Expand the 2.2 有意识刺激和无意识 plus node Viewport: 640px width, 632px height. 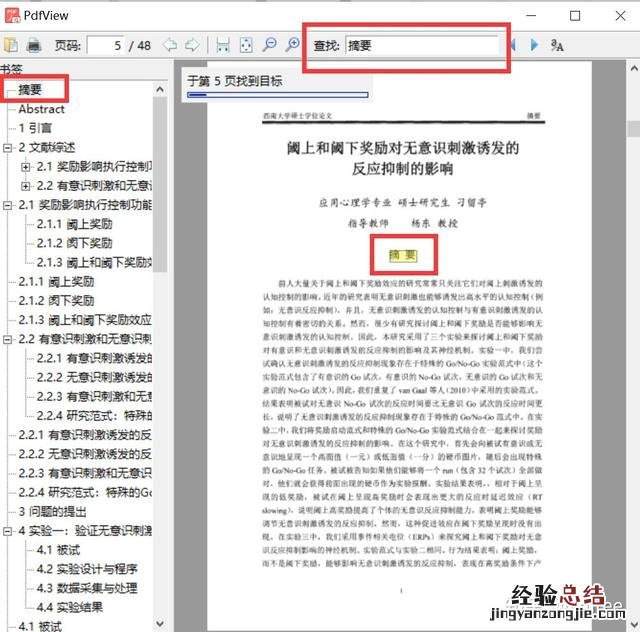click(25, 186)
